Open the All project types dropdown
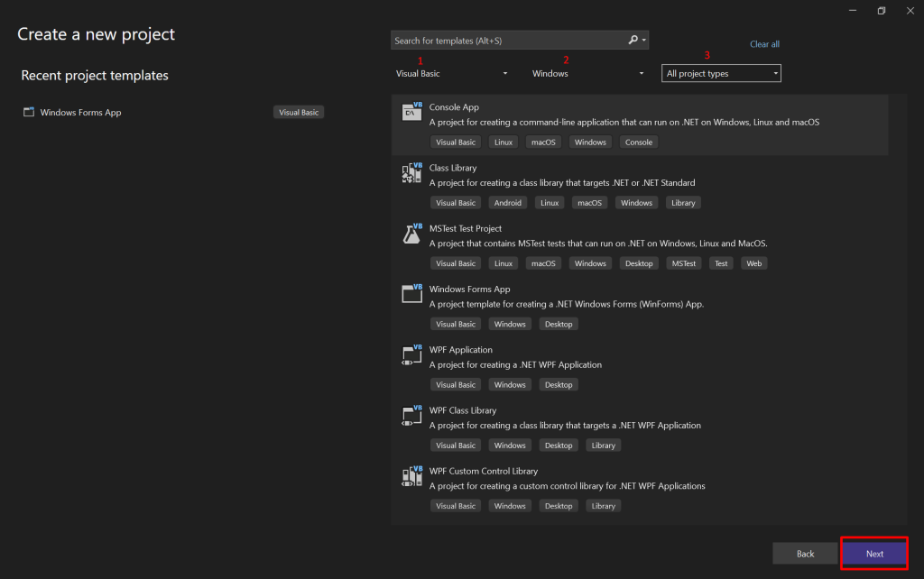Viewport: 924px width, 579px height. point(721,74)
